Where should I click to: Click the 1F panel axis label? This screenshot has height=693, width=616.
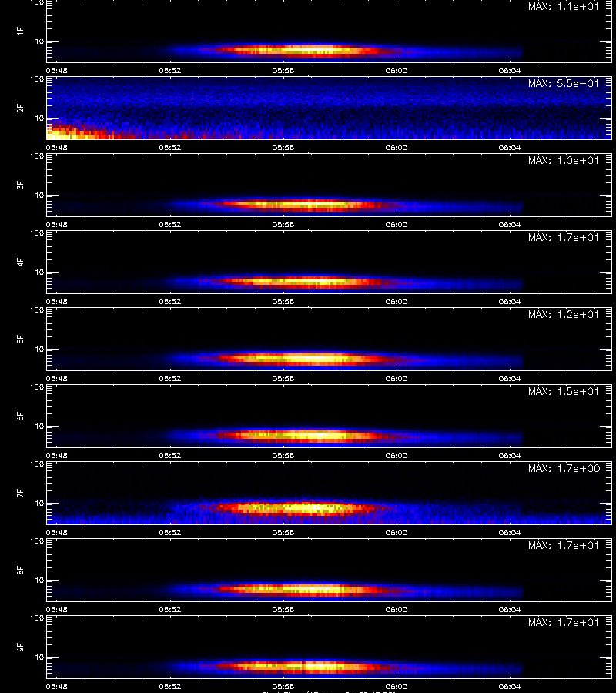pyautogui.click(x=20, y=31)
